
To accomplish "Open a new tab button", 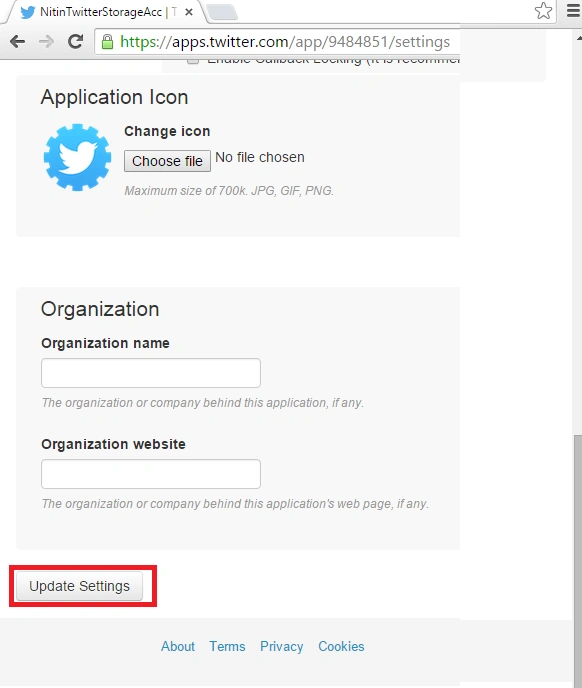I will point(222,12).
